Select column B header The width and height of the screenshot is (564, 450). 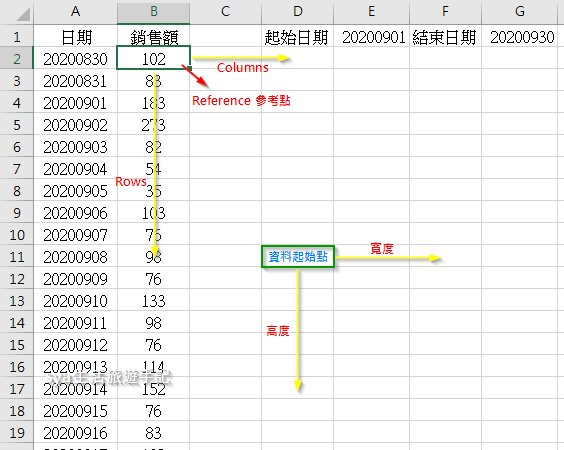[154, 12]
